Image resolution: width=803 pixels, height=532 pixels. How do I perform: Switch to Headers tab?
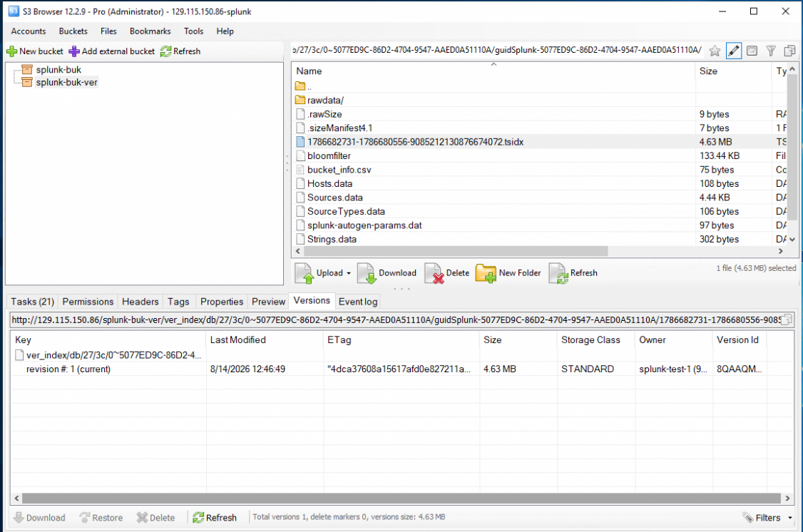tap(140, 302)
